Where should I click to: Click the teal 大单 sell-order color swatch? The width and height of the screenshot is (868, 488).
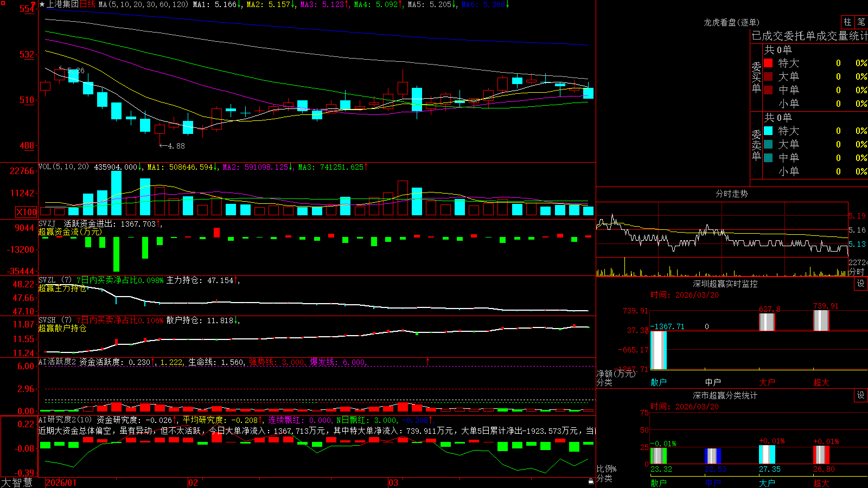pyautogui.click(x=768, y=144)
